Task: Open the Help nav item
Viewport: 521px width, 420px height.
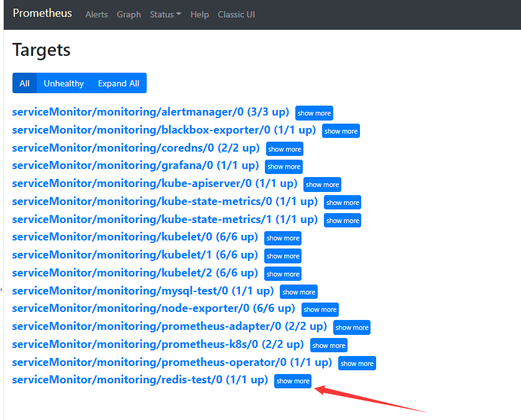Action: click(x=200, y=15)
